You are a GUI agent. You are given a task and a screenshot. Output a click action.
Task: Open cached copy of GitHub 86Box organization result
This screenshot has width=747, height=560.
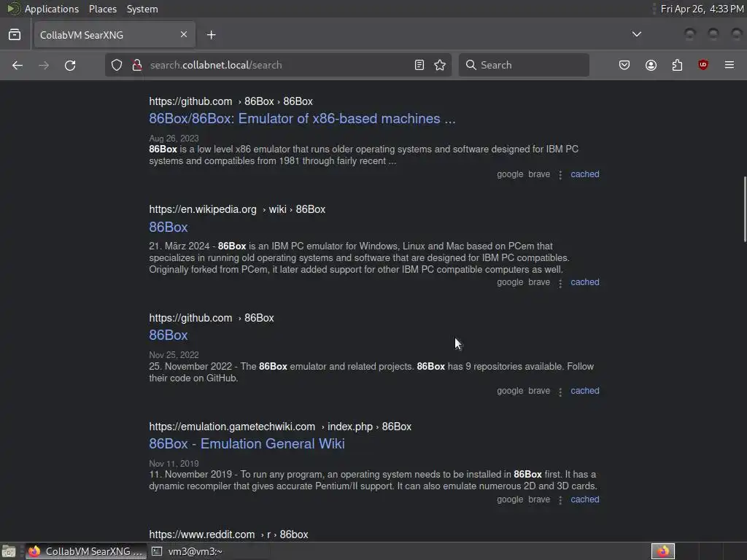point(585,391)
